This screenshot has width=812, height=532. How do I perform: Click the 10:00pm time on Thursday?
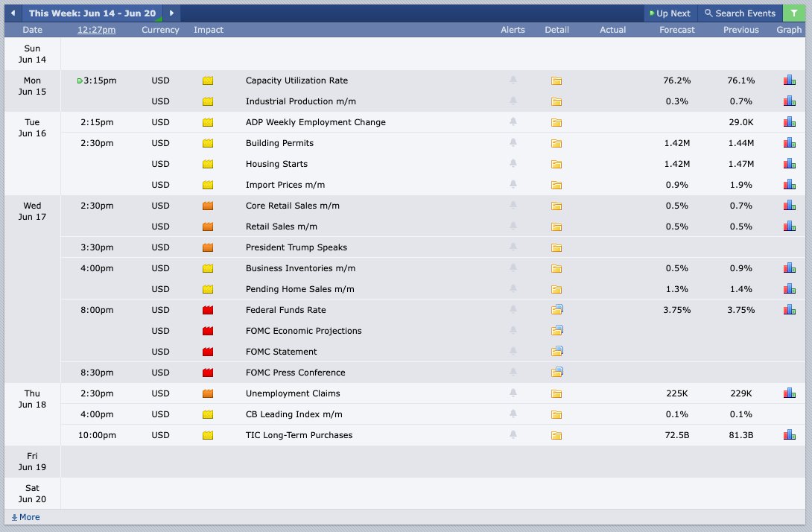pyautogui.click(x=97, y=434)
